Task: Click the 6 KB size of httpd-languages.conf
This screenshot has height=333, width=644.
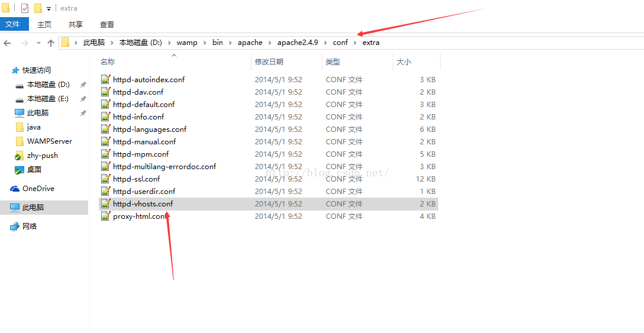Action: pyautogui.click(x=428, y=130)
